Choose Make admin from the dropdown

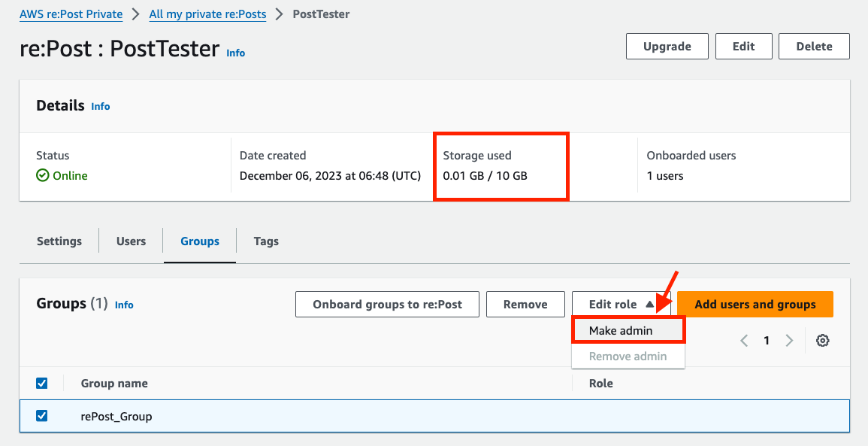click(x=621, y=329)
